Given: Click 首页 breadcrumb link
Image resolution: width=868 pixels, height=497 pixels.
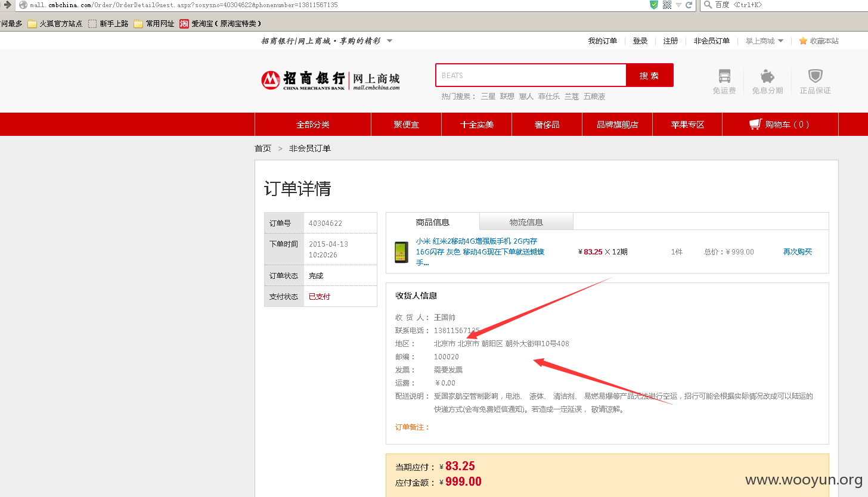Looking at the screenshot, I should coord(263,148).
